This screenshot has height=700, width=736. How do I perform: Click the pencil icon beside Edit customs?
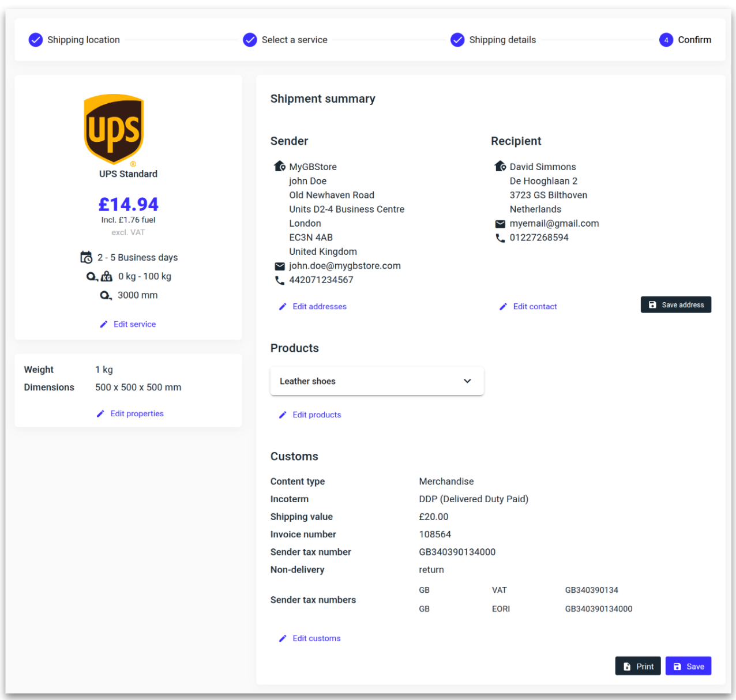point(283,638)
